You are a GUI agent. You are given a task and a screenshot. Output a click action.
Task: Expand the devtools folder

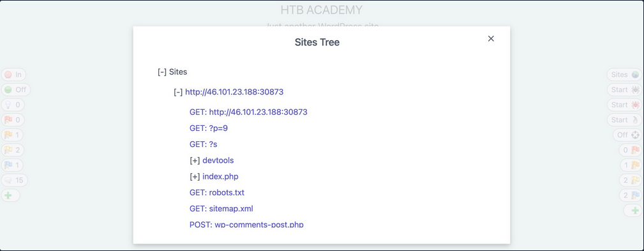pos(195,160)
